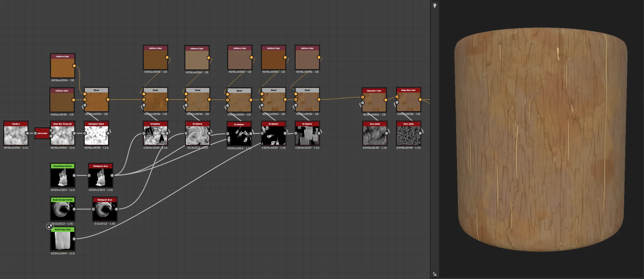Select Histogram Scan node fed by Brush Circular Partial
This screenshot has width=644, height=279.
click(105, 209)
